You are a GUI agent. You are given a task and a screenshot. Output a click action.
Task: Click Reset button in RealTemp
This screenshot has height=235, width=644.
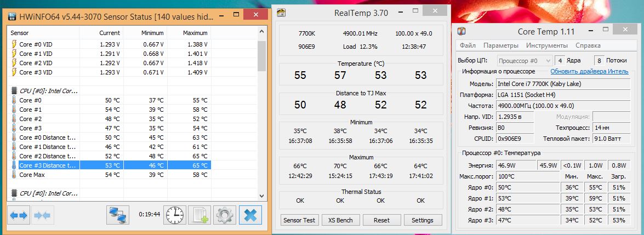[x=381, y=220]
